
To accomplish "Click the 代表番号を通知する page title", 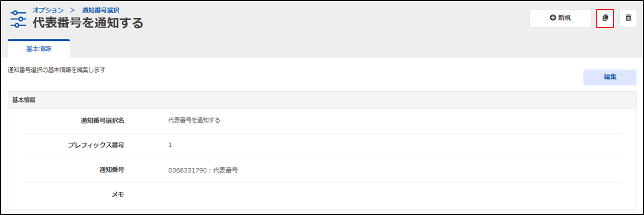I will (88, 23).
